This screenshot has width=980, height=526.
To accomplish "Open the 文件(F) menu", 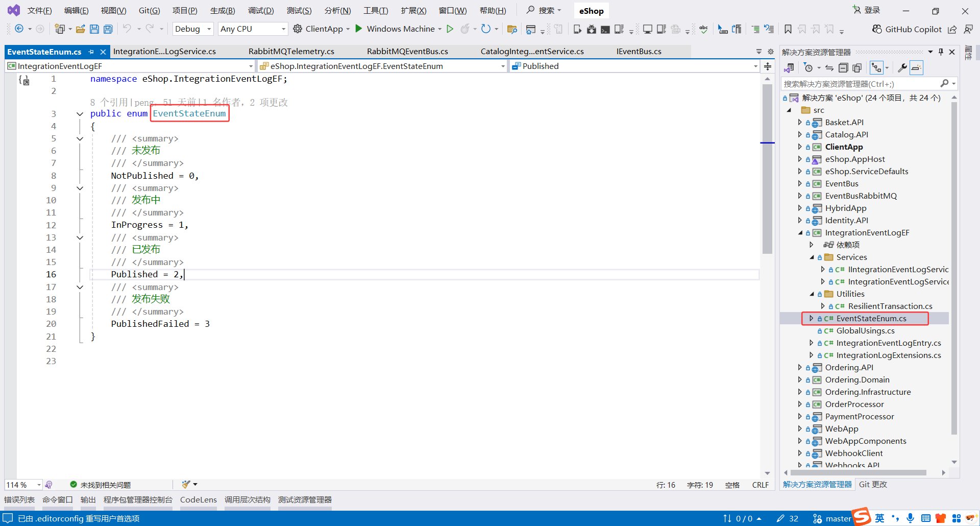I will (x=39, y=11).
